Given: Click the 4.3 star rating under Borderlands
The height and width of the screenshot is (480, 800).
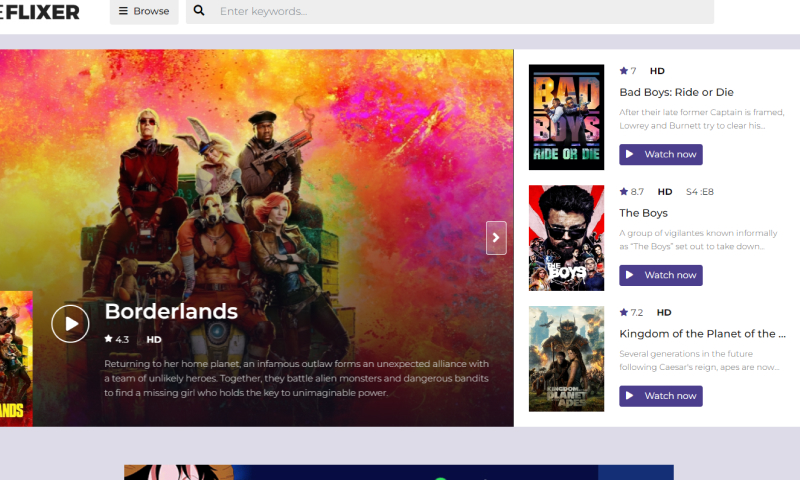Looking at the screenshot, I should click(117, 339).
